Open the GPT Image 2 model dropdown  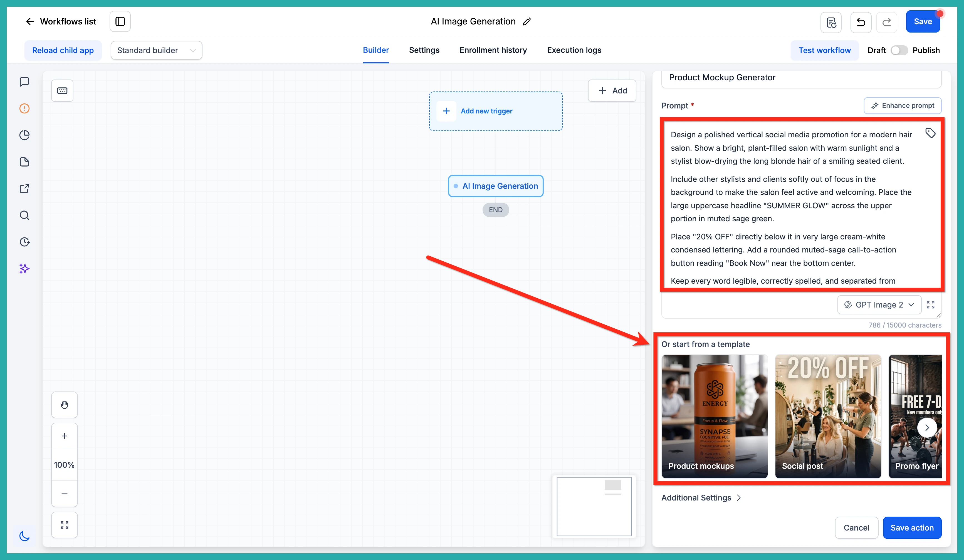(879, 304)
